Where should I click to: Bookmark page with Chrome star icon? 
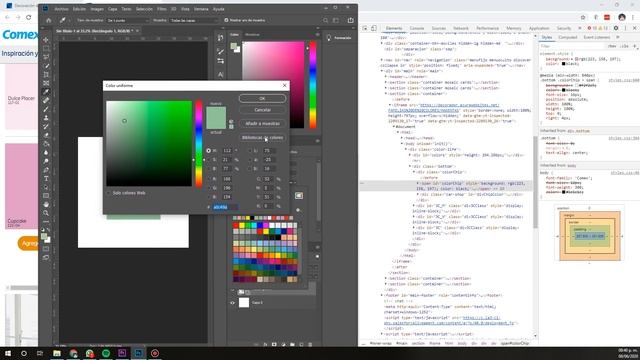583,17
